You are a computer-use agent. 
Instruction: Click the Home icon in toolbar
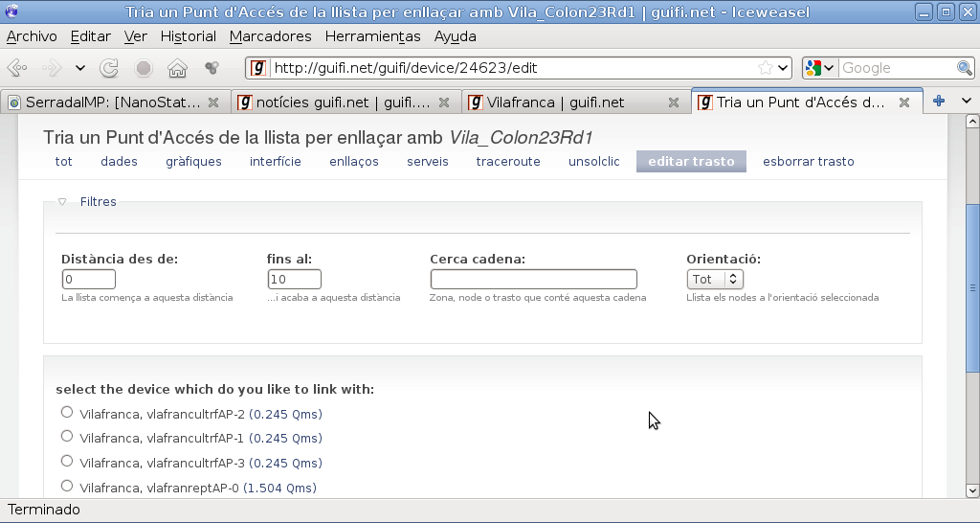[177, 68]
